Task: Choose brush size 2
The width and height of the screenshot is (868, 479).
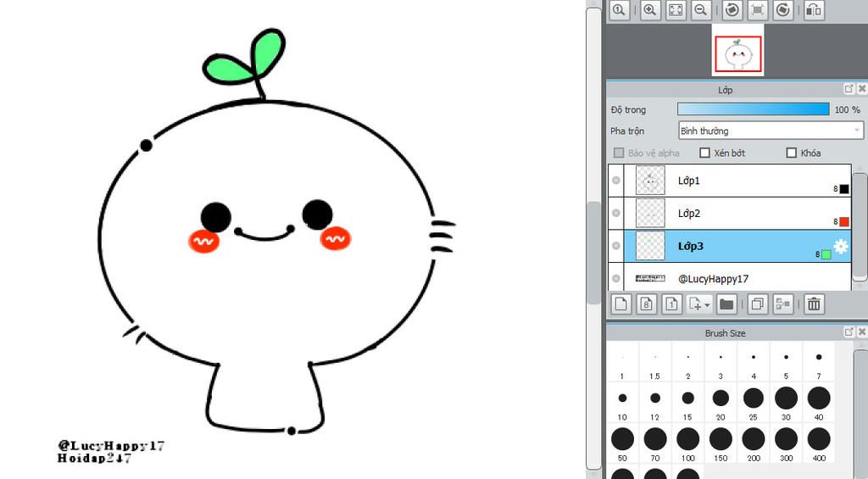Action: pos(688,363)
